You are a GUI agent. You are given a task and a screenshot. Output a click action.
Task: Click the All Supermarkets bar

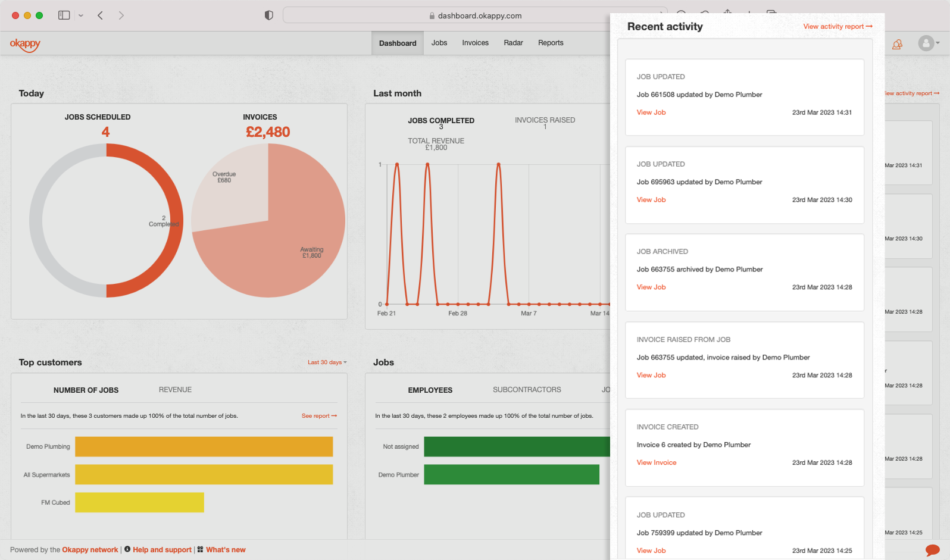pos(204,475)
